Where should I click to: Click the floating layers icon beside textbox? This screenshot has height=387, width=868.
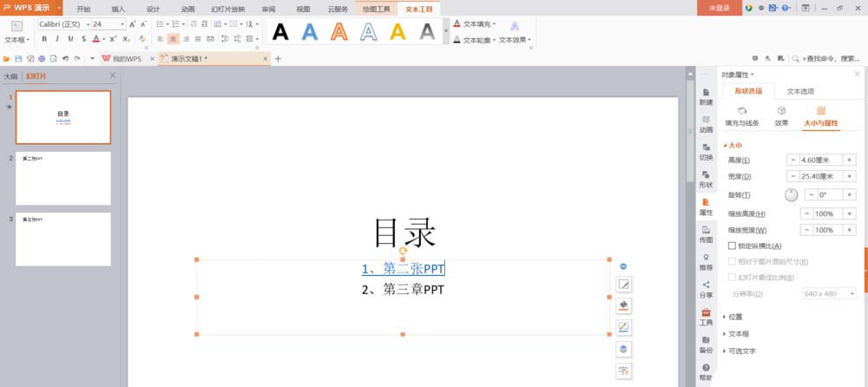624,350
